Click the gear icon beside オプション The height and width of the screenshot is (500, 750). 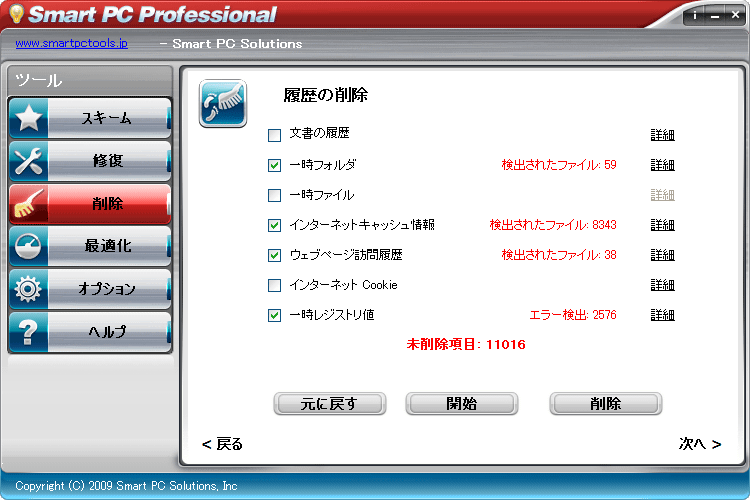point(29,289)
